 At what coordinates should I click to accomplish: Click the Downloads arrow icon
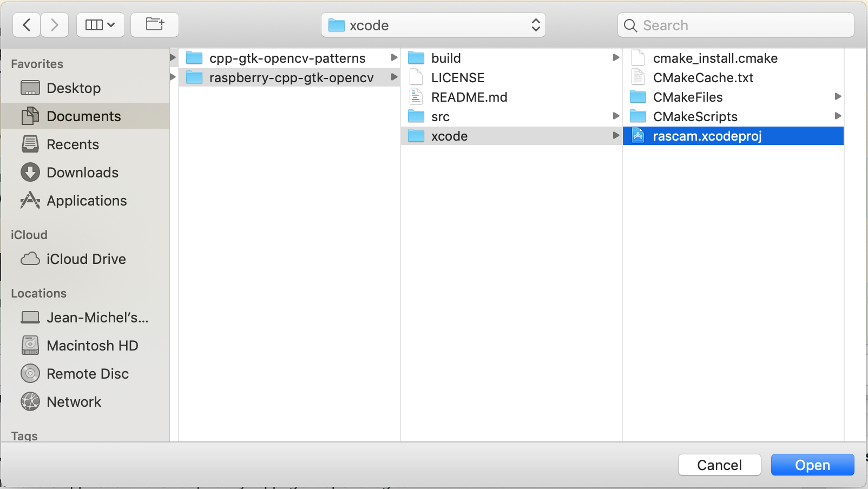(x=30, y=173)
